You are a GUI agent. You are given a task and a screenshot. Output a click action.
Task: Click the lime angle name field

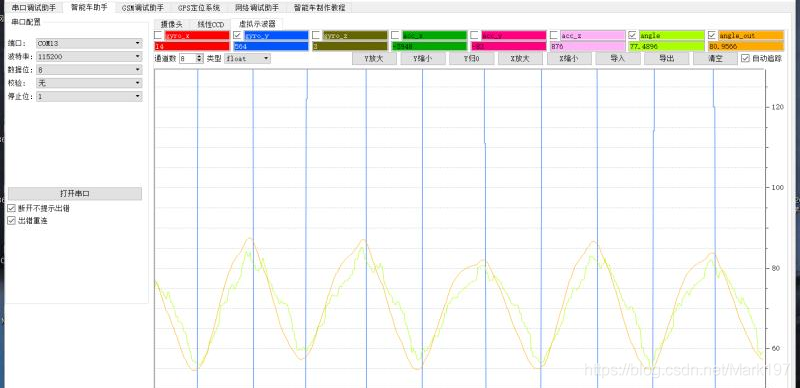(x=671, y=35)
